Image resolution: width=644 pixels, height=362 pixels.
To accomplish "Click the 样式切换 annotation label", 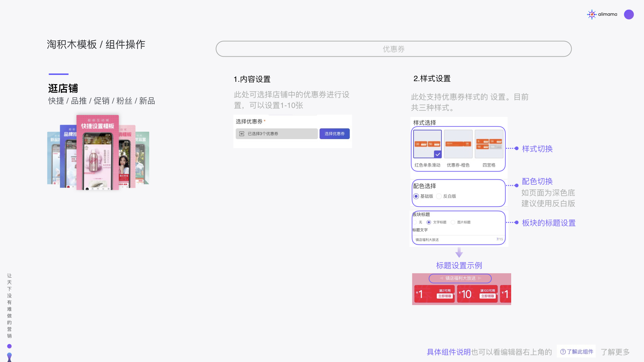I will (x=537, y=149).
